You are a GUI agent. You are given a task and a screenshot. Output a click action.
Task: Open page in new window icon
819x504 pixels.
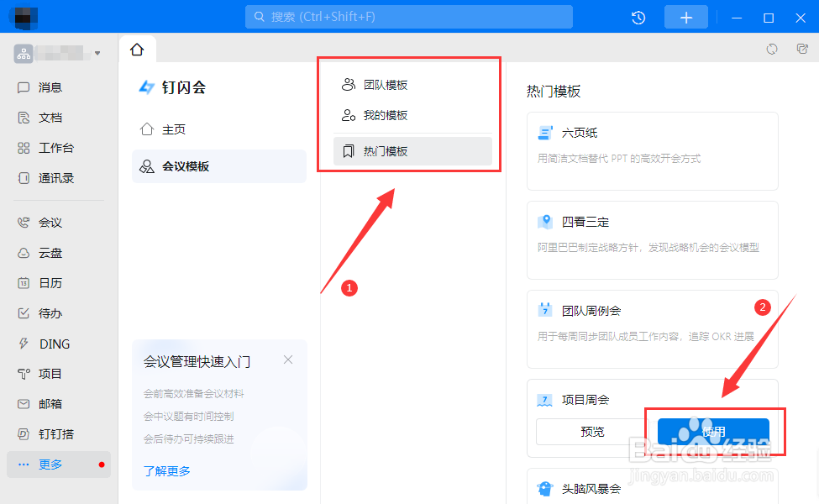[x=802, y=49]
